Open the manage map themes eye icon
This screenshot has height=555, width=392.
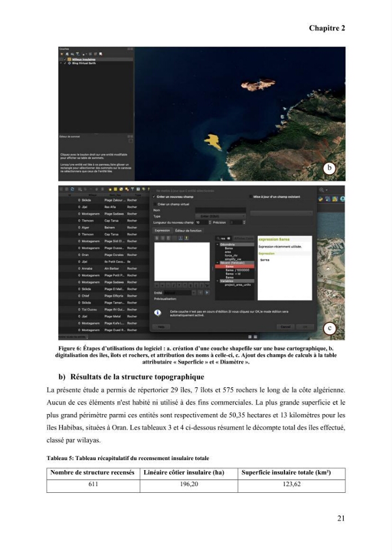click(x=73, y=54)
